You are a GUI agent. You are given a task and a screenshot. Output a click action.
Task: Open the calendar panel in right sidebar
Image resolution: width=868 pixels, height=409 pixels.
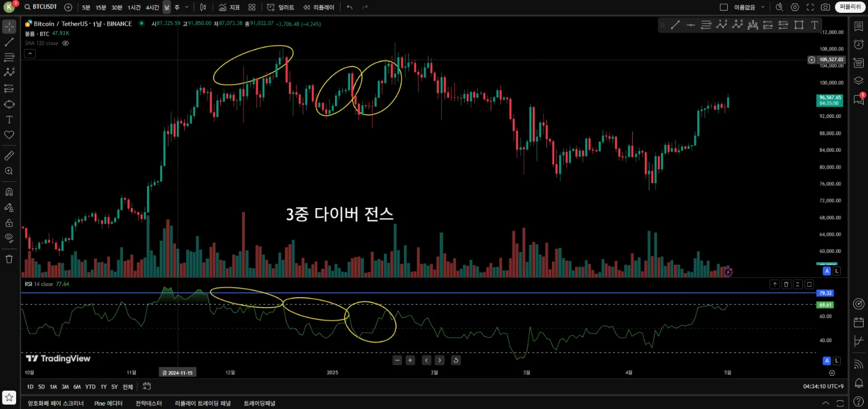point(859,323)
